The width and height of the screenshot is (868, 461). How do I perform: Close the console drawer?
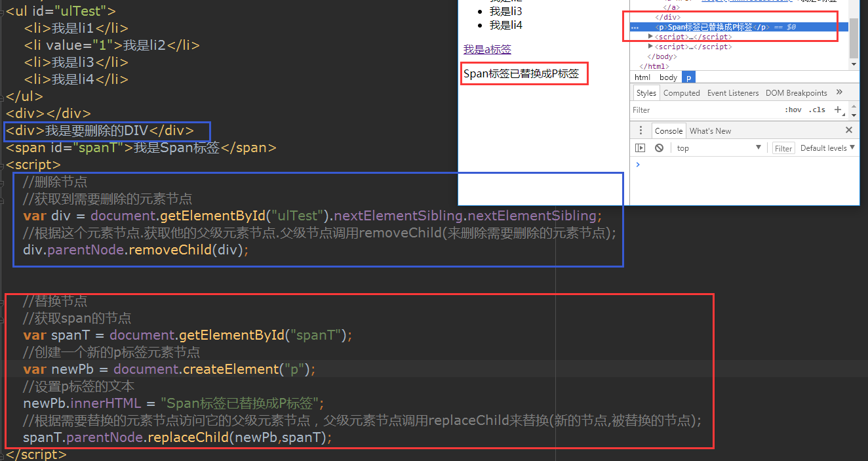(849, 130)
